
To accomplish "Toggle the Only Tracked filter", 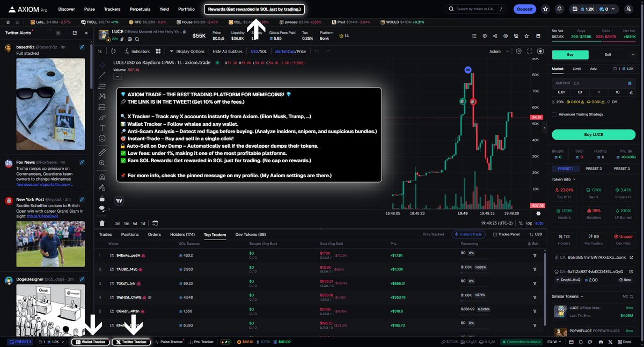I will (x=434, y=234).
